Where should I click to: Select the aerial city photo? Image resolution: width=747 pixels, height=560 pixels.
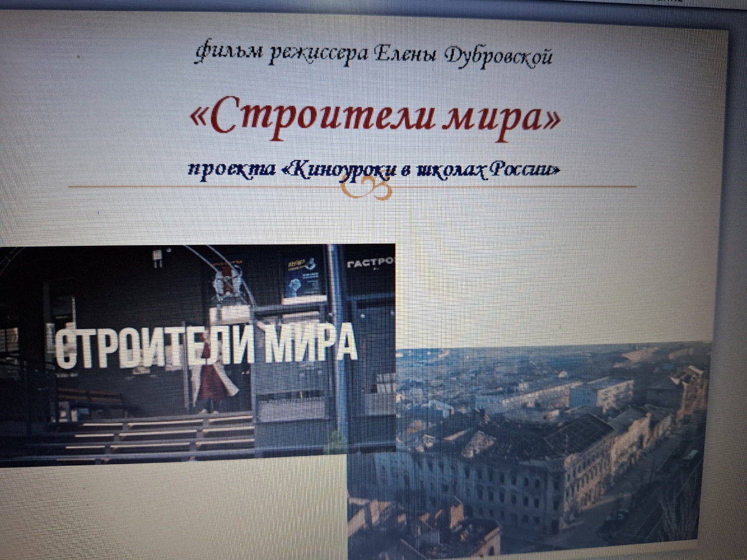coord(548,448)
